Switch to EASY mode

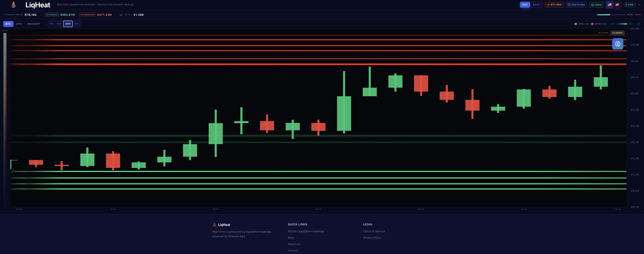[536, 5]
